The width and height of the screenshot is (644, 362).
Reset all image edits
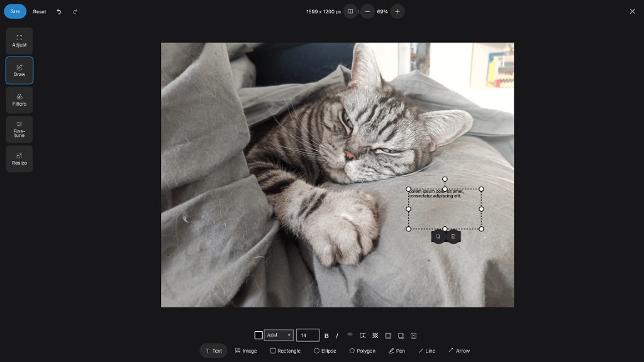[x=40, y=11]
